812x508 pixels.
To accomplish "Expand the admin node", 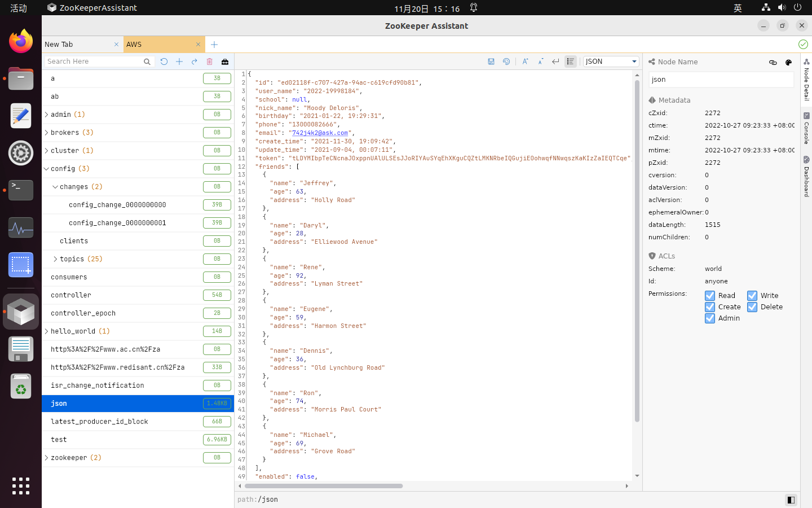I will pos(46,115).
